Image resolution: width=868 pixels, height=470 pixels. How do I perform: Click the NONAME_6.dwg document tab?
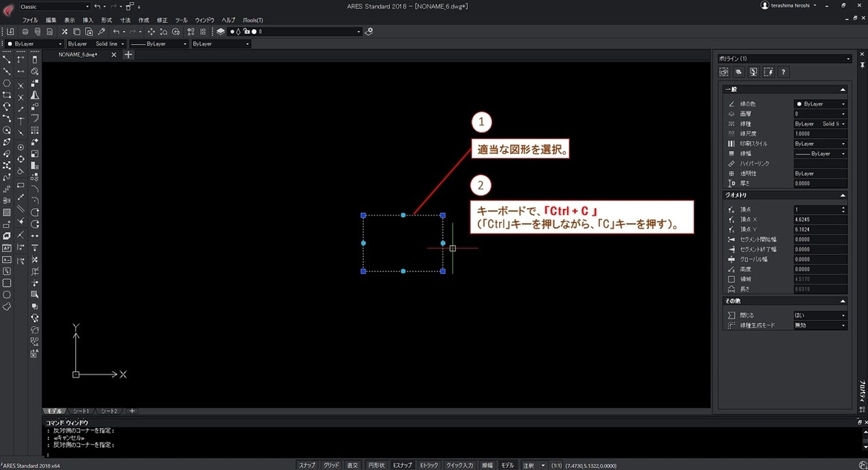[78, 55]
